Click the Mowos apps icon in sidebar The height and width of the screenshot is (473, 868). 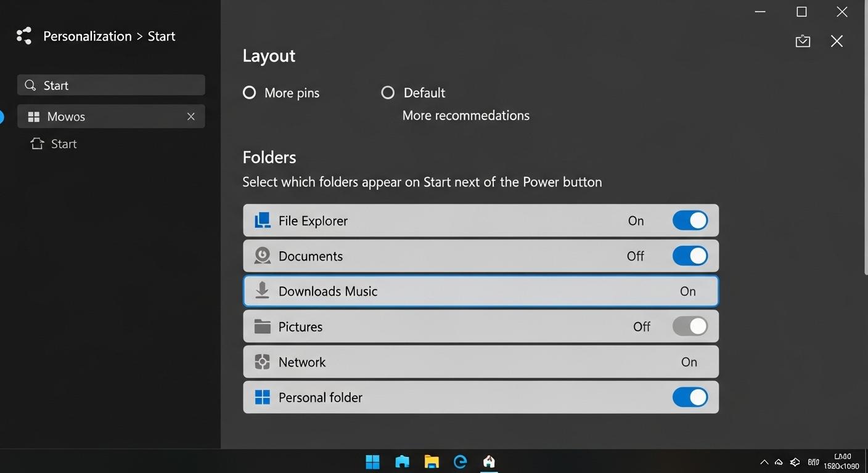[34, 116]
